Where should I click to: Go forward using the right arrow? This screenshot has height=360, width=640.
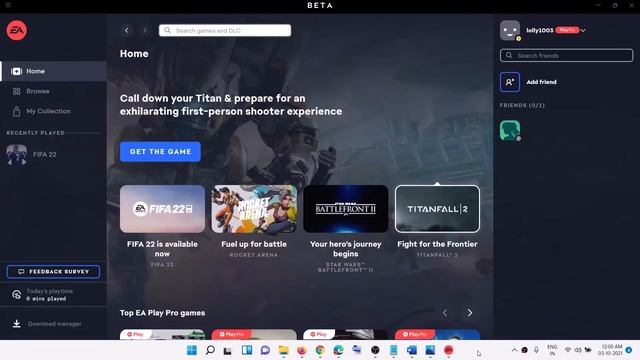[x=145, y=30]
